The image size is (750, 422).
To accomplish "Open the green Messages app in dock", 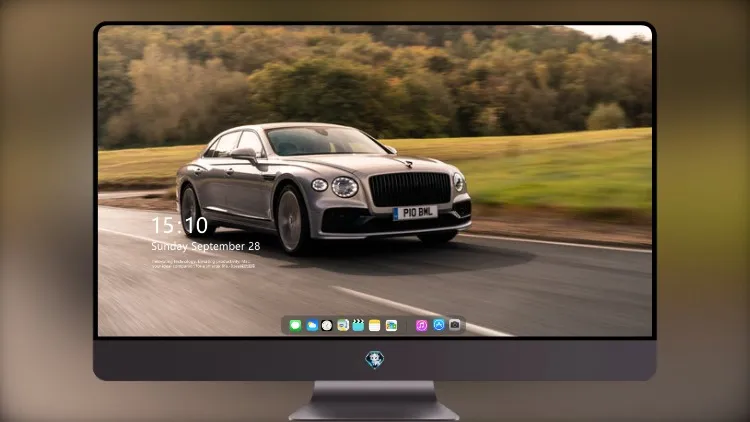I will click(x=295, y=326).
